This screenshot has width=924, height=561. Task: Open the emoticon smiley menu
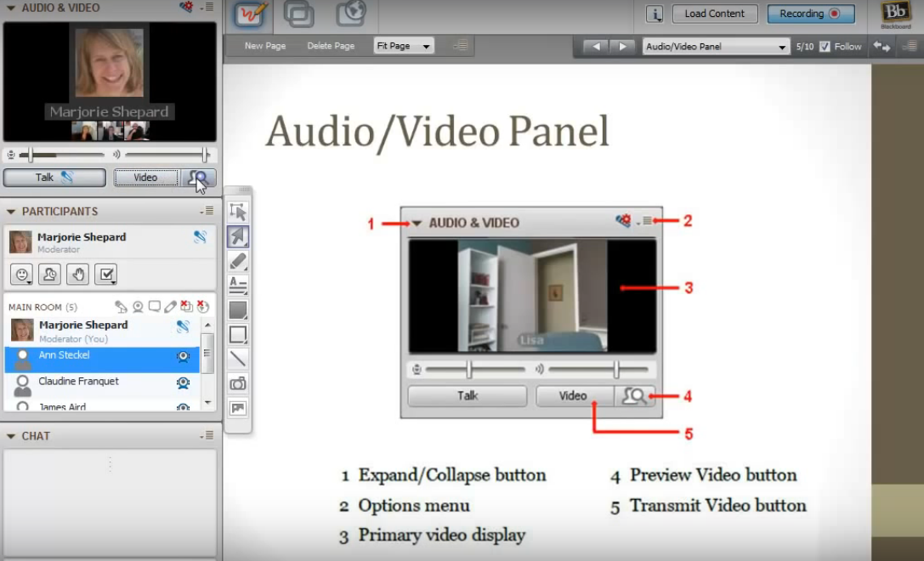[22, 274]
